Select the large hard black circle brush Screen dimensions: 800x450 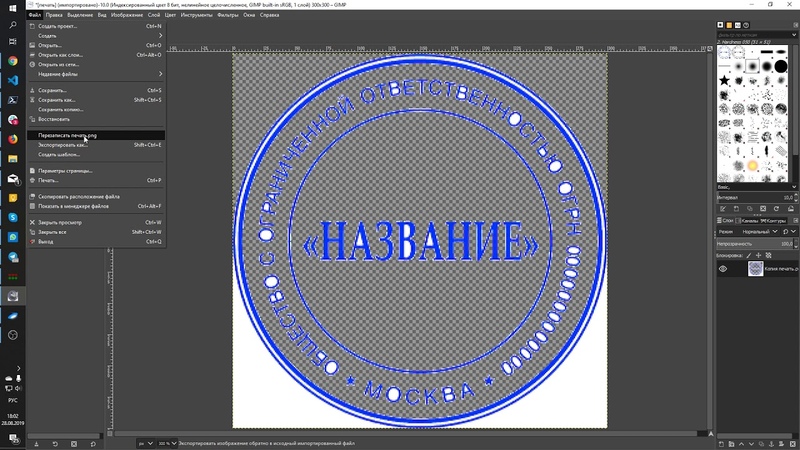coord(781,66)
